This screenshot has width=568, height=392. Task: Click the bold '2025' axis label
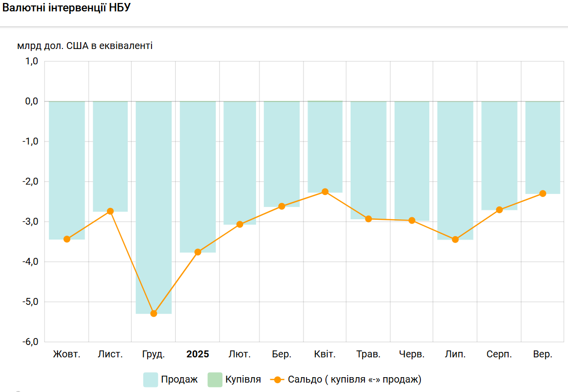(198, 354)
